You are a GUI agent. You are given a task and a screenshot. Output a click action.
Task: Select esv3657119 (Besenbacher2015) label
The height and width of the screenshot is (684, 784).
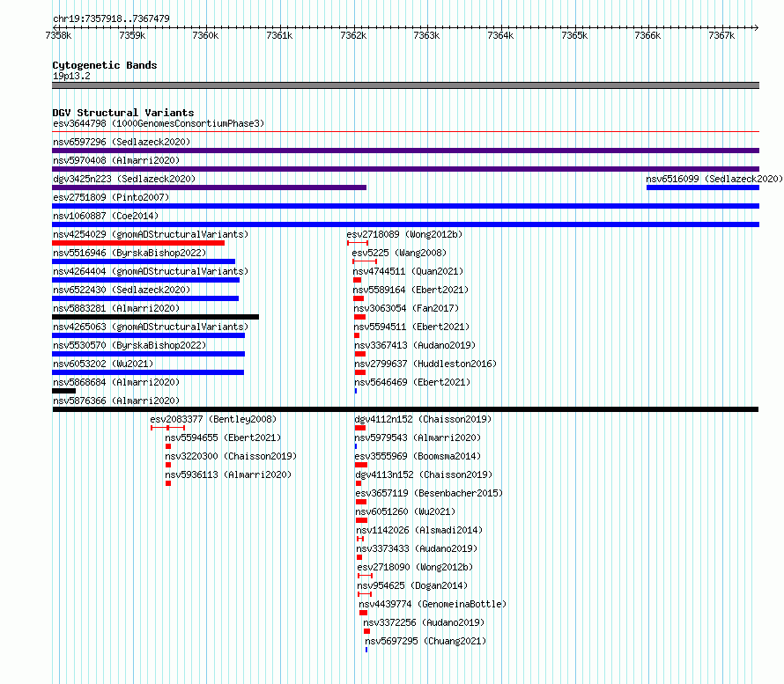tap(429, 493)
